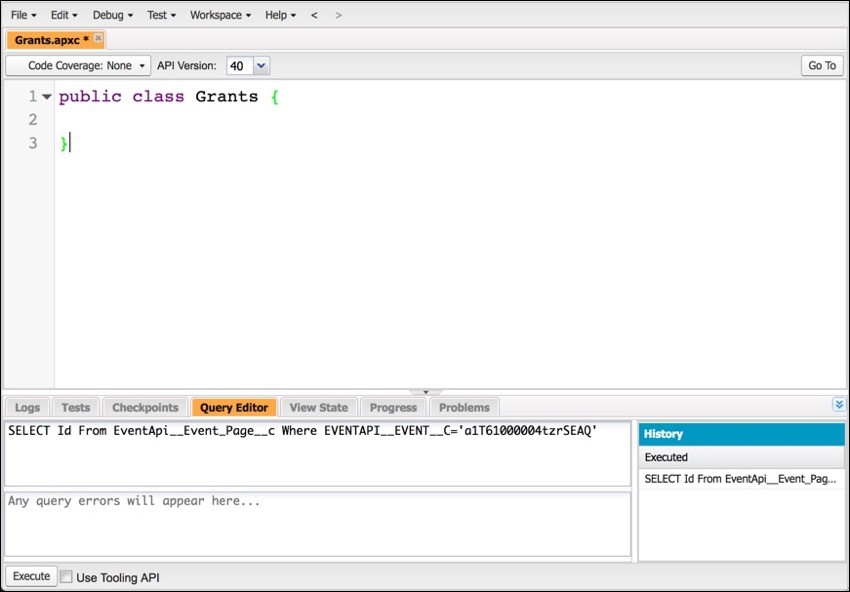This screenshot has width=850, height=592.
Task: Switch to the Problems tab
Action: pos(464,408)
